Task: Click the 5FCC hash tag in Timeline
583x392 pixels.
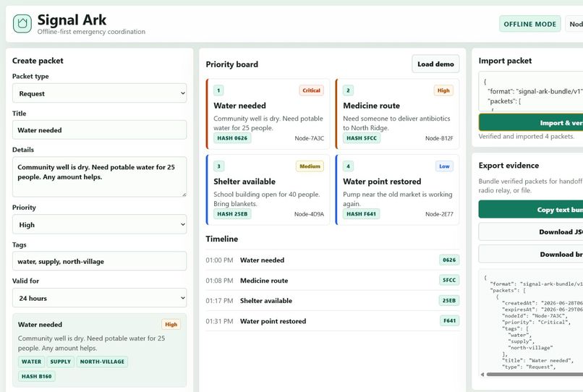Action: tap(449, 280)
